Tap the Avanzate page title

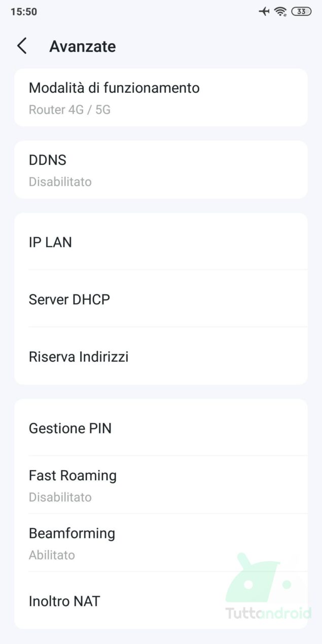click(x=83, y=47)
